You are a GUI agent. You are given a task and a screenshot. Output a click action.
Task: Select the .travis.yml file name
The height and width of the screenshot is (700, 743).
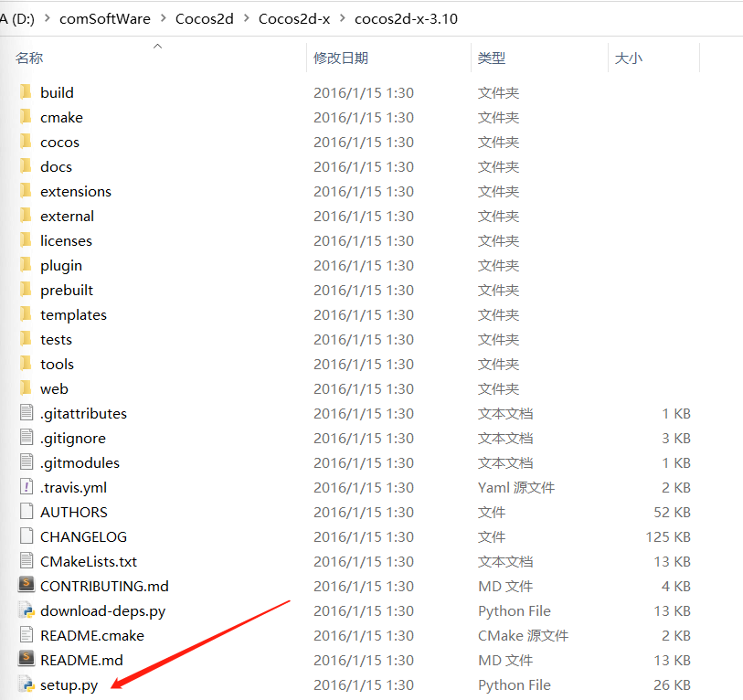(73, 488)
